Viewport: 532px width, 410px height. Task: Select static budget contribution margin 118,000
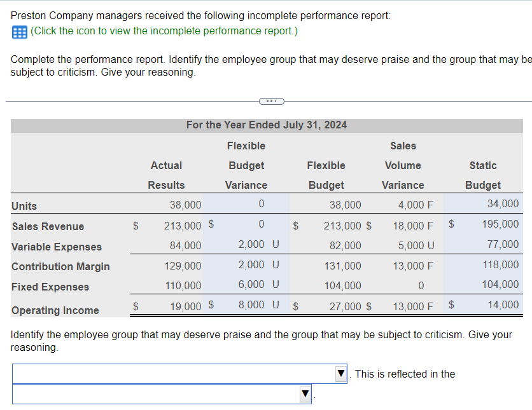click(x=483, y=264)
